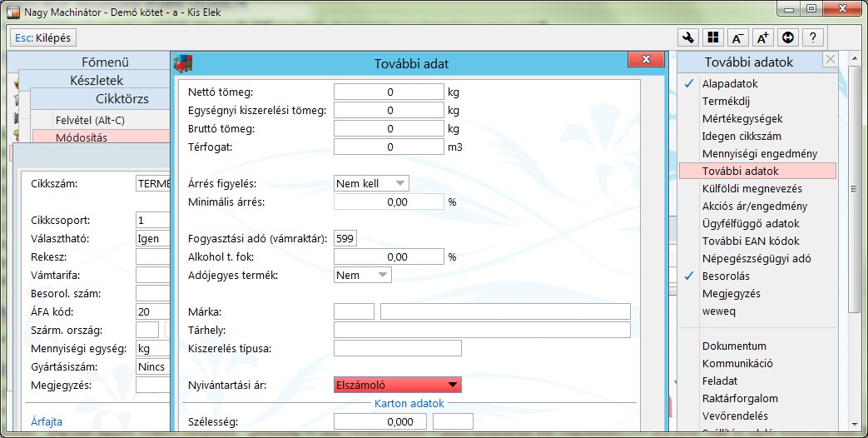
Task: Click Márka short code field
Action: [354, 311]
